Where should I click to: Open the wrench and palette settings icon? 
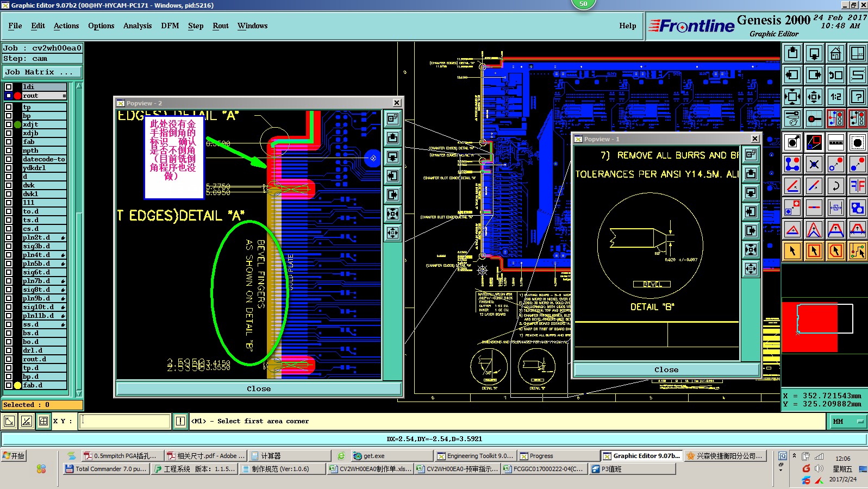pyautogui.click(x=792, y=118)
